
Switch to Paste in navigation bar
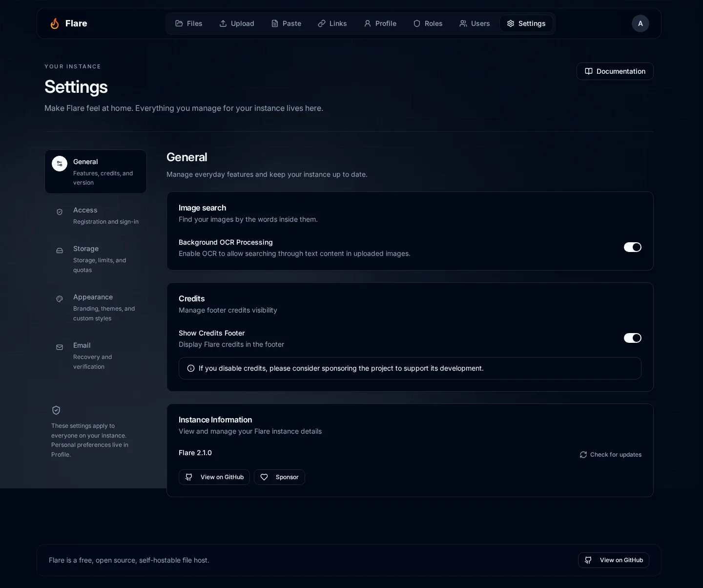(x=286, y=23)
